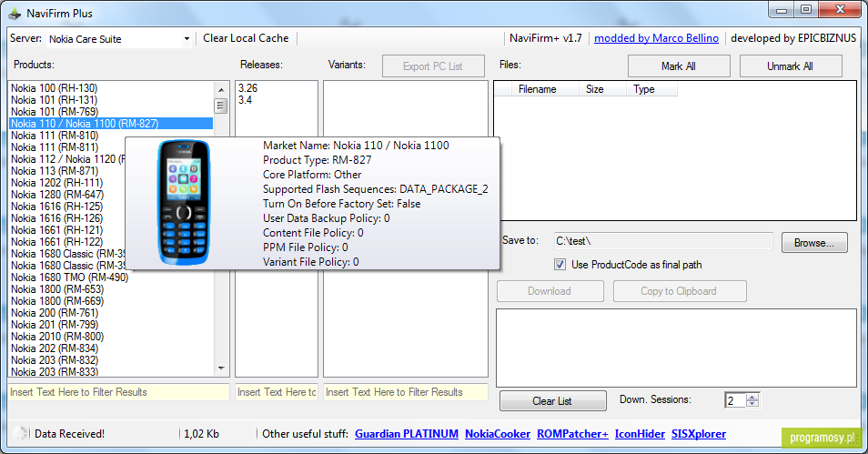Increase Down. Sessions with the up arrow
The width and height of the screenshot is (868, 454).
752,397
